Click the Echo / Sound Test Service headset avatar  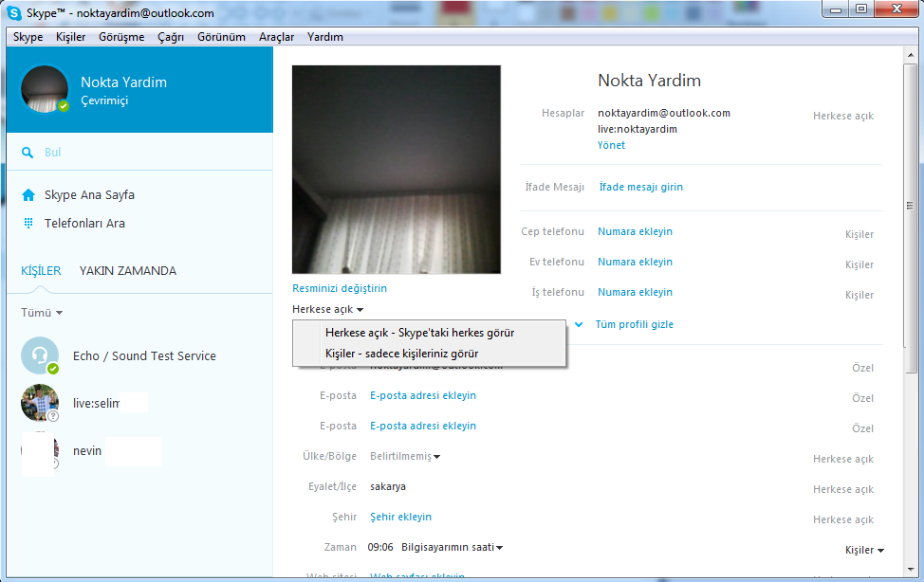pyautogui.click(x=40, y=355)
